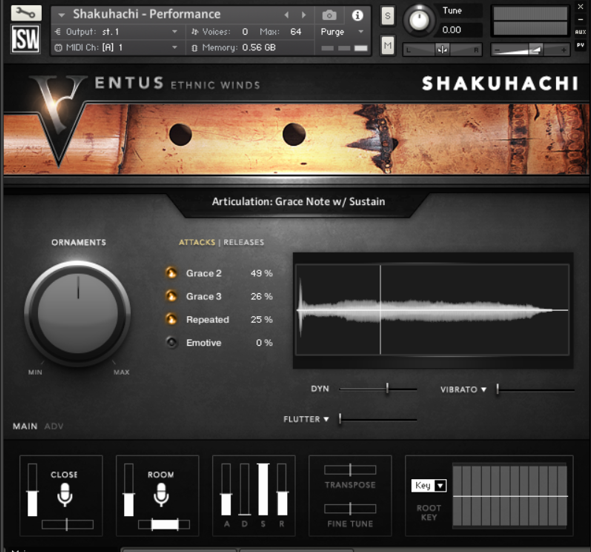Screen dimensions: 591x552
Task: Click the DYN slider handle
Action: [x=387, y=388]
